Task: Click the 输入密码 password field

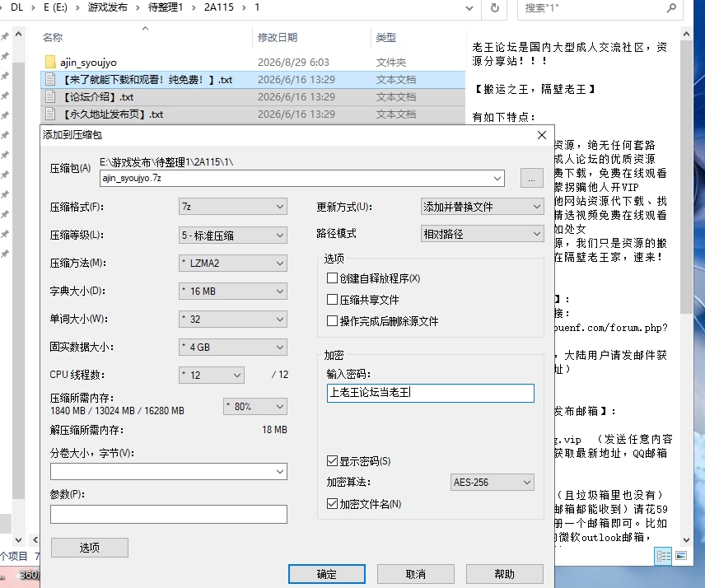Action: (430, 393)
